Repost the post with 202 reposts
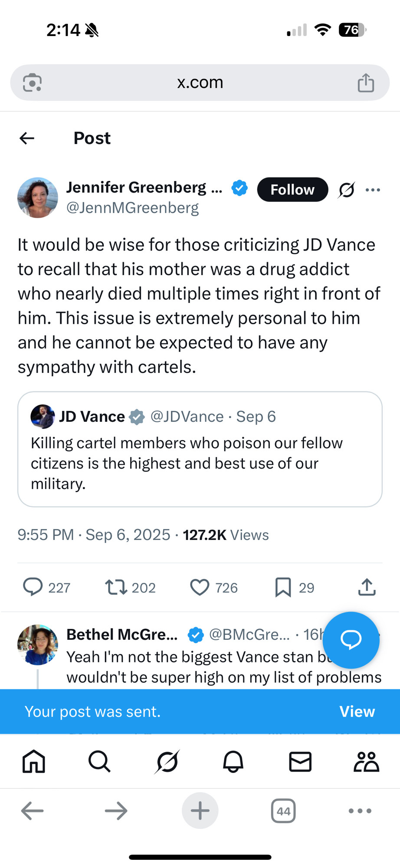Viewport: 400px width, 868px height. (116, 587)
